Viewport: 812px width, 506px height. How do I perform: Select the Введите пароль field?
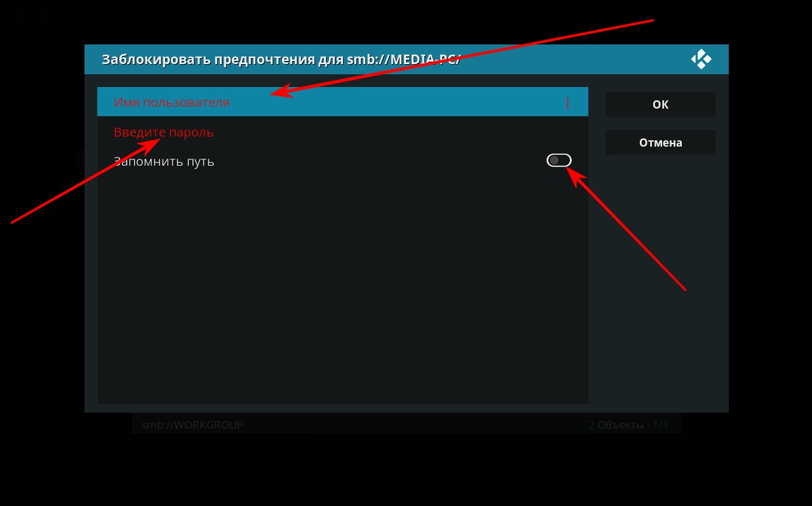pyautogui.click(x=342, y=132)
